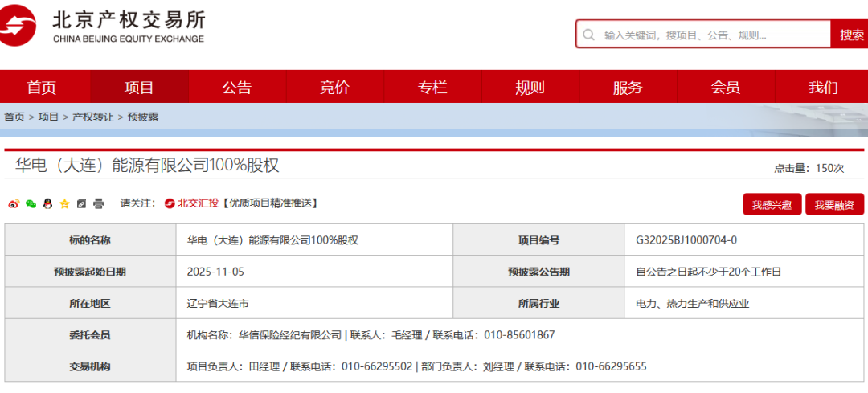Click the magnifier icon in the search box
The width and height of the screenshot is (868, 393).
tap(589, 35)
